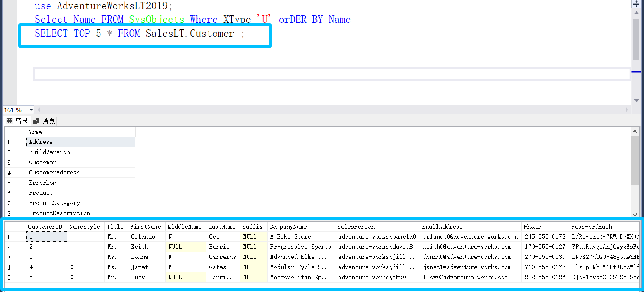Select the keith0@adventure-works.com email cell
Viewport: 644px width, 292px height.
pos(471,247)
